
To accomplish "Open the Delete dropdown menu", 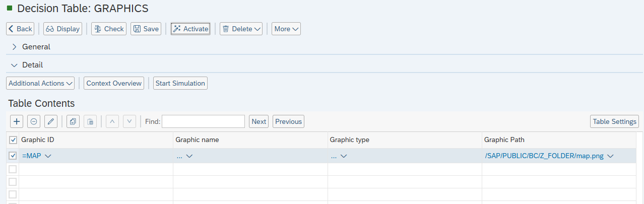I will coord(241,29).
